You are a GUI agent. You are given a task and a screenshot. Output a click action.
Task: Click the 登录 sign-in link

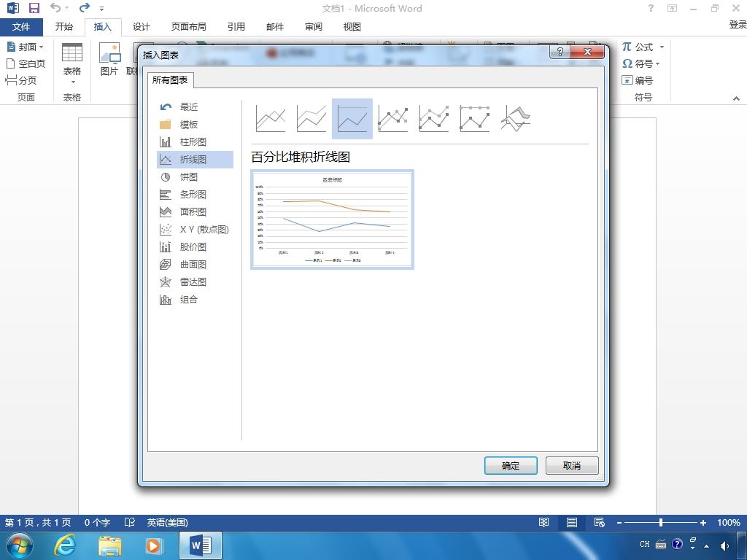click(738, 25)
